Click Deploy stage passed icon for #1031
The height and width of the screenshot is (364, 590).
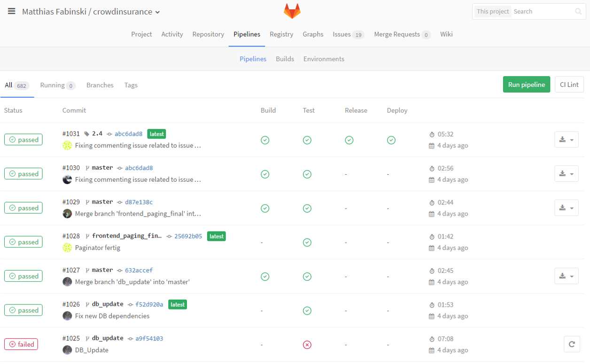tap(391, 140)
